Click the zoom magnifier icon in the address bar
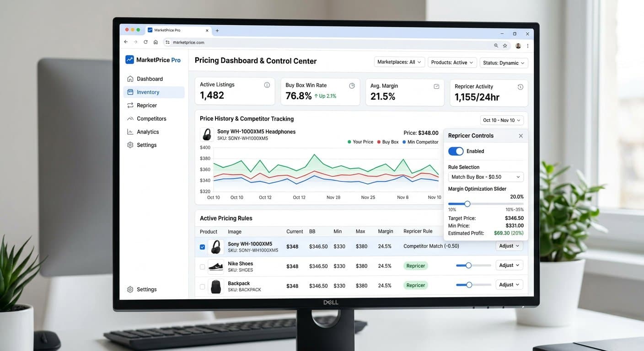 496,46
